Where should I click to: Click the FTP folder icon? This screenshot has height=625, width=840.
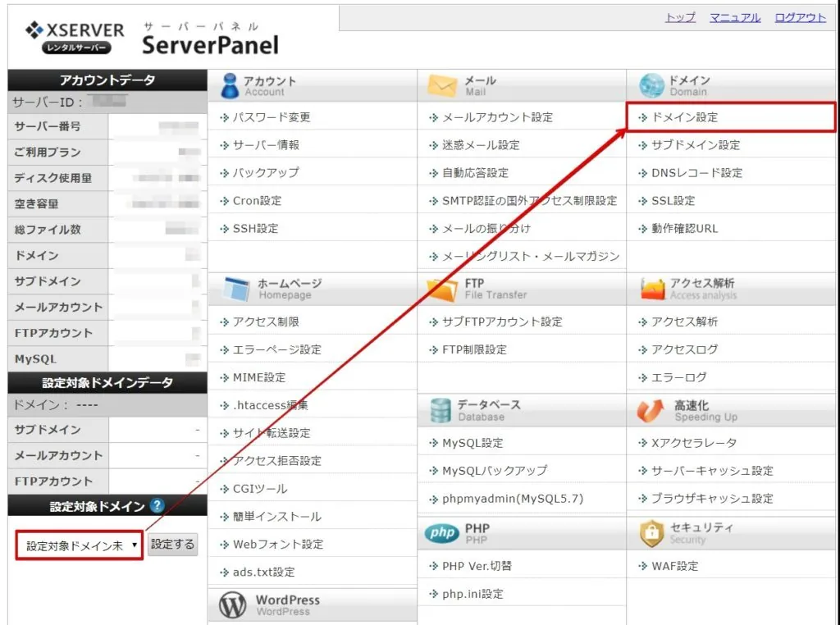pyautogui.click(x=442, y=290)
